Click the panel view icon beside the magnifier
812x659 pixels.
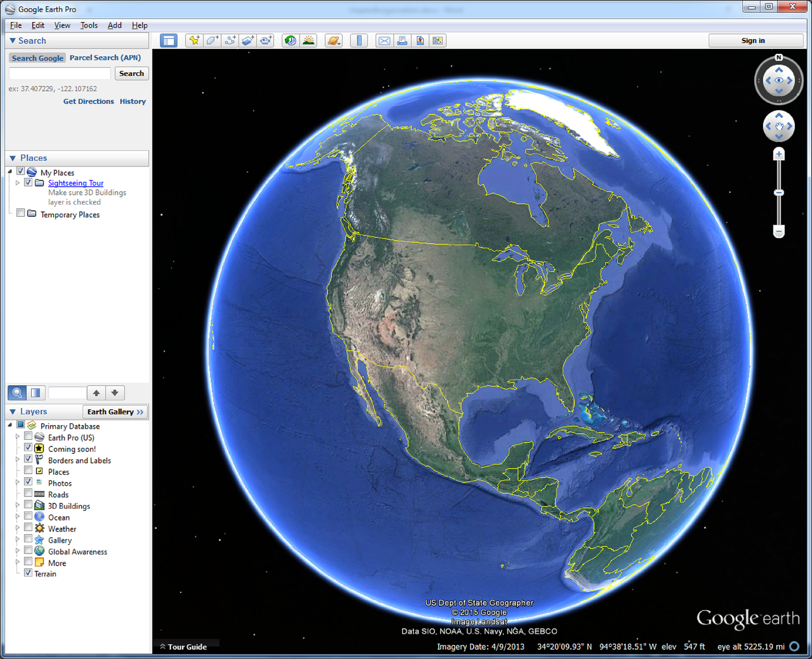point(36,393)
